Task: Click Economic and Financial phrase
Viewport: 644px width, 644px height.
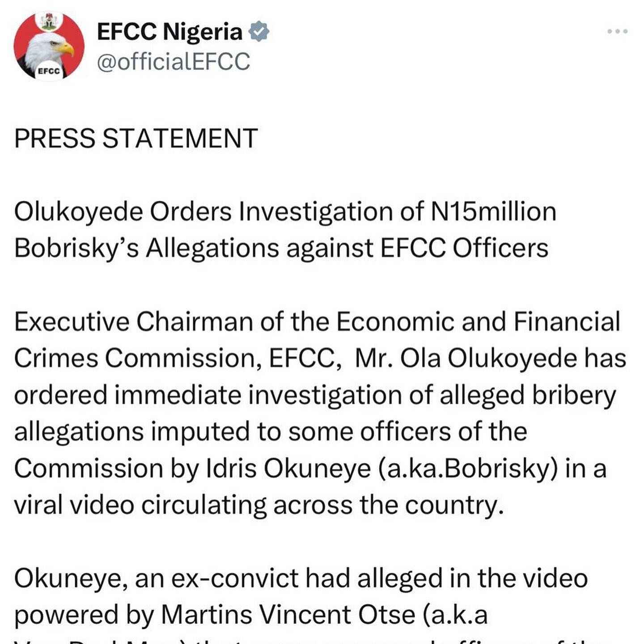Action: pyautogui.click(x=478, y=322)
